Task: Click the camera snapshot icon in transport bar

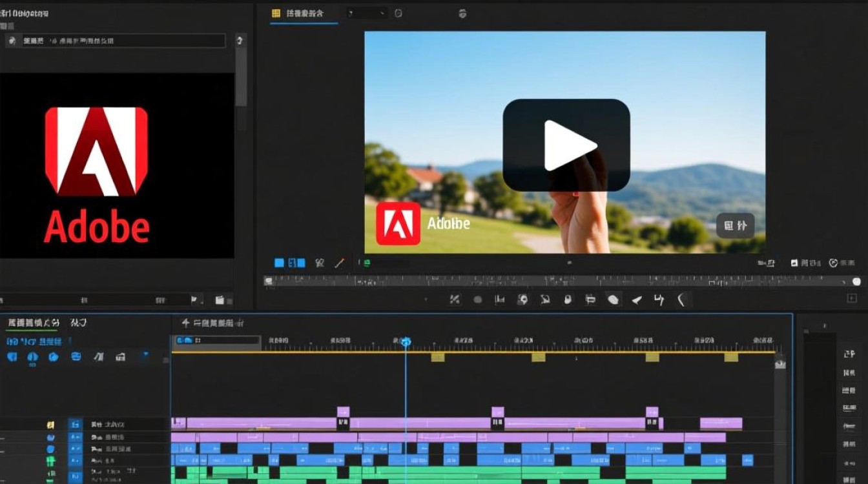Action: pyautogui.click(x=523, y=299)
